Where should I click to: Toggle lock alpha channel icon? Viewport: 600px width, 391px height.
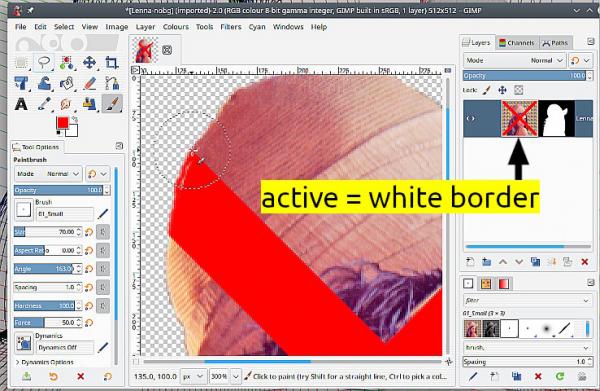click(x=518, y=90)
